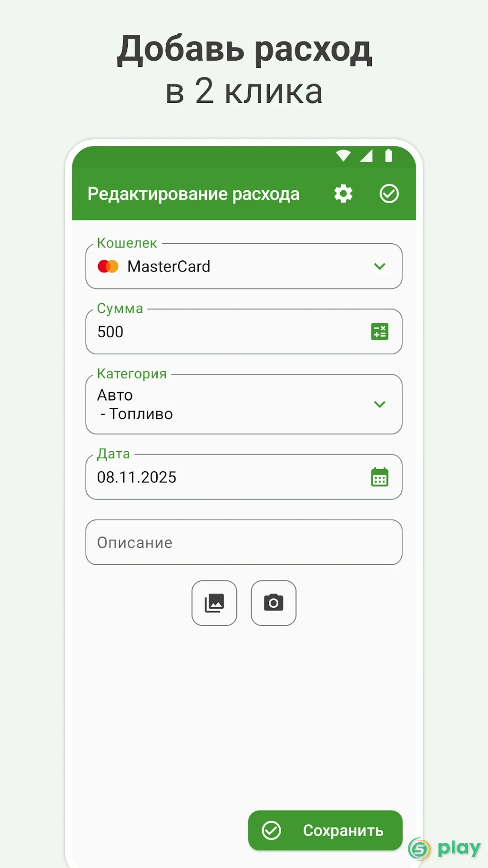Viewport: 488px width, 868px height.
Task: Tap the battery status icon
Action: pos(388,155)
